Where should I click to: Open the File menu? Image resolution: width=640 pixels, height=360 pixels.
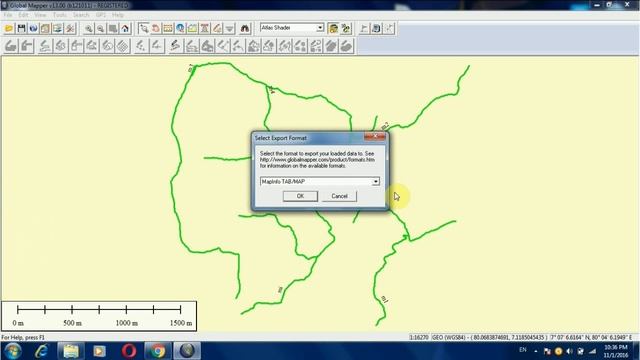[8, 15]
